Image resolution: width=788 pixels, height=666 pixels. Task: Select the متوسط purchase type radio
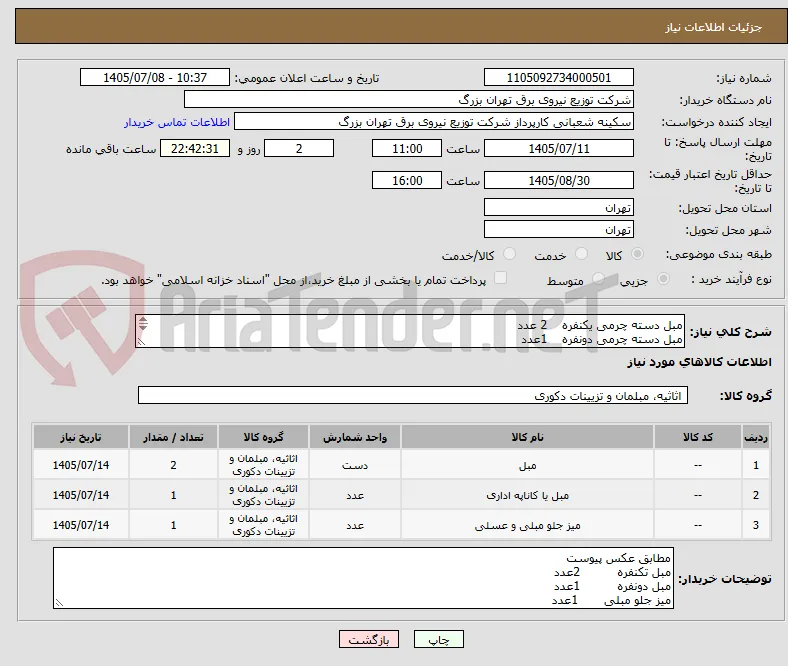coord(598,278)
